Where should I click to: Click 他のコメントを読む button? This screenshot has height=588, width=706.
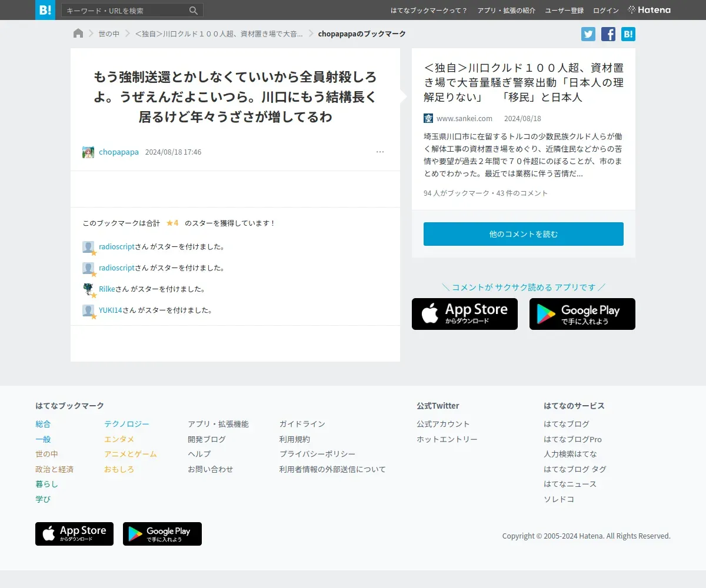(524, 234)
